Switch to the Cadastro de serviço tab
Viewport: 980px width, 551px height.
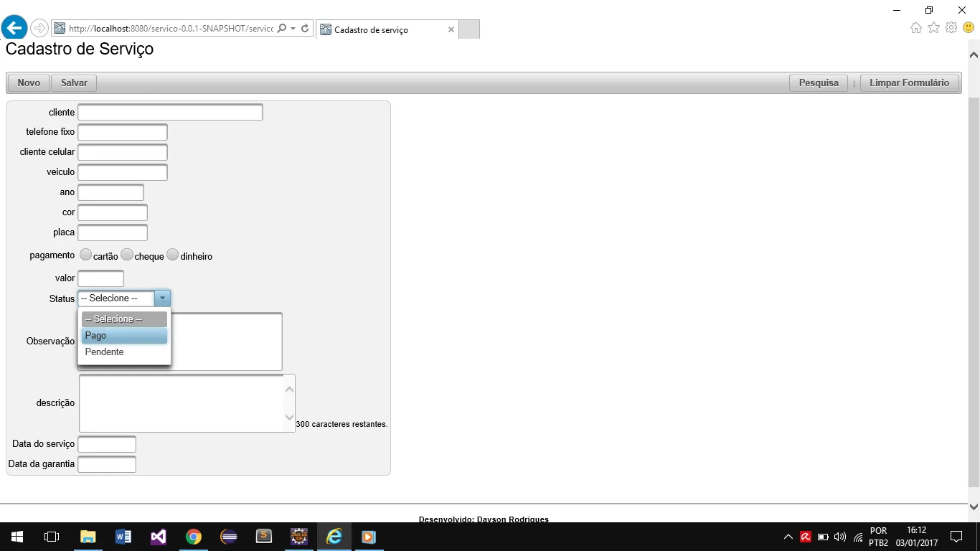tap(387, 29)
